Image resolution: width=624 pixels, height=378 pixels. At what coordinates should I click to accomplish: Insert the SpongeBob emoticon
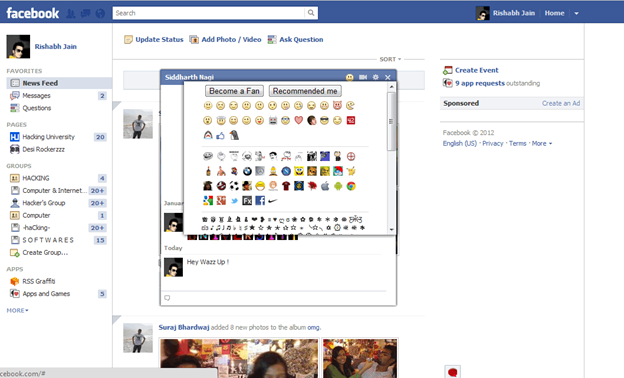point(299,171)
